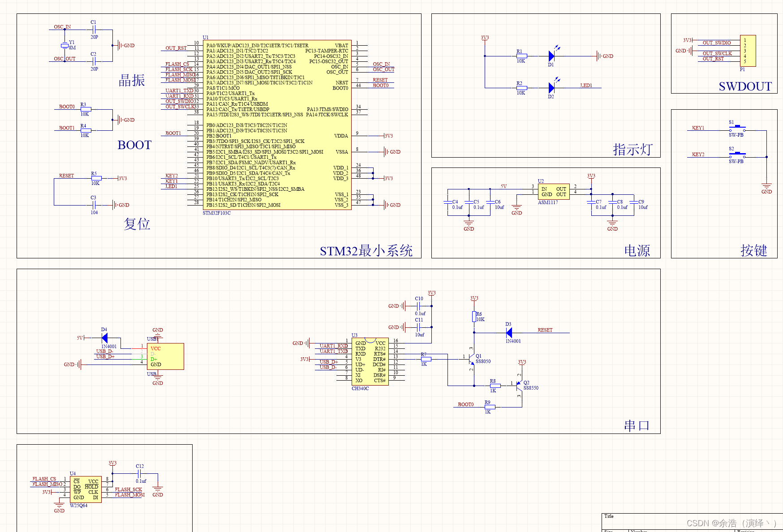Image resolution: width=783 pixels, height=532 pixels.
Task: Click the '电源' block title
Action: pos(637,250)
